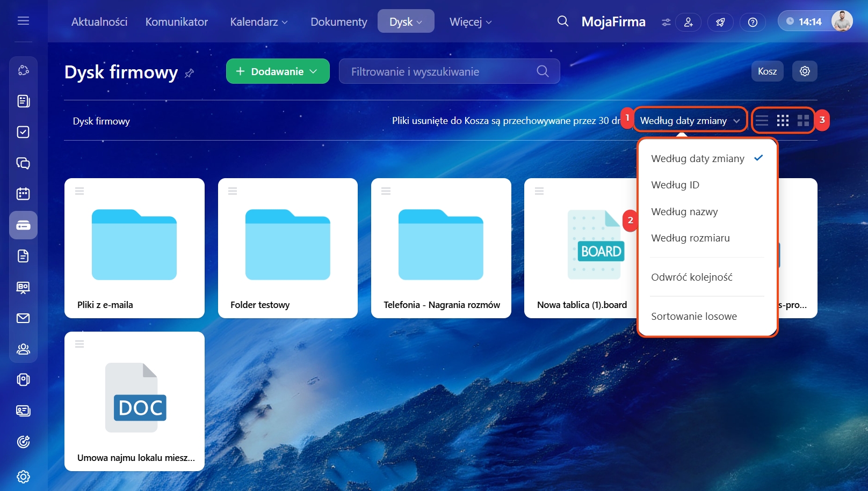This screenshot has height=491, width=868.
Task: Open the calendar icon in the sidebar
Action: 23,194
